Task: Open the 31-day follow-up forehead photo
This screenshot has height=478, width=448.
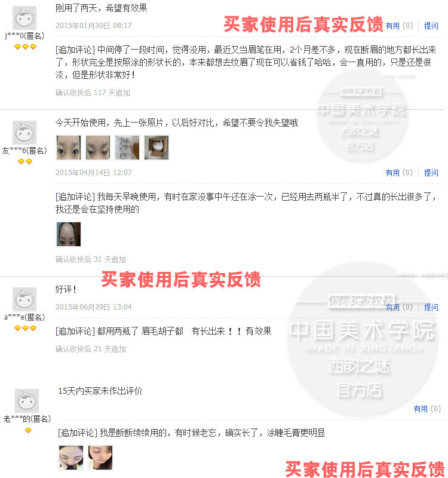Action: (69, 234)
